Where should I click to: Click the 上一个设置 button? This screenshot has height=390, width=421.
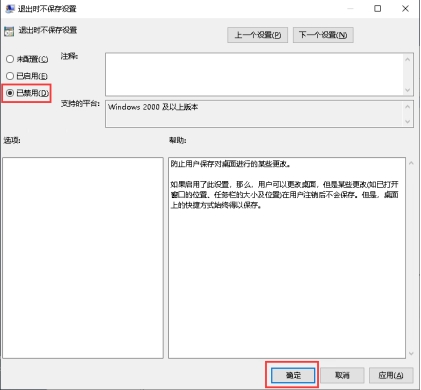(257, 35)
